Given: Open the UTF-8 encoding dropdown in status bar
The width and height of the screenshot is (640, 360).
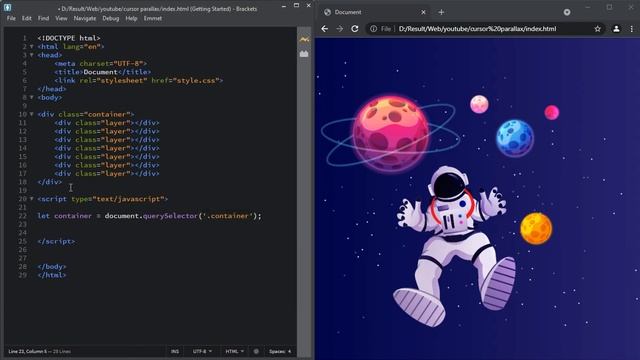Looking at the screenshot, I should coord(202,351).
